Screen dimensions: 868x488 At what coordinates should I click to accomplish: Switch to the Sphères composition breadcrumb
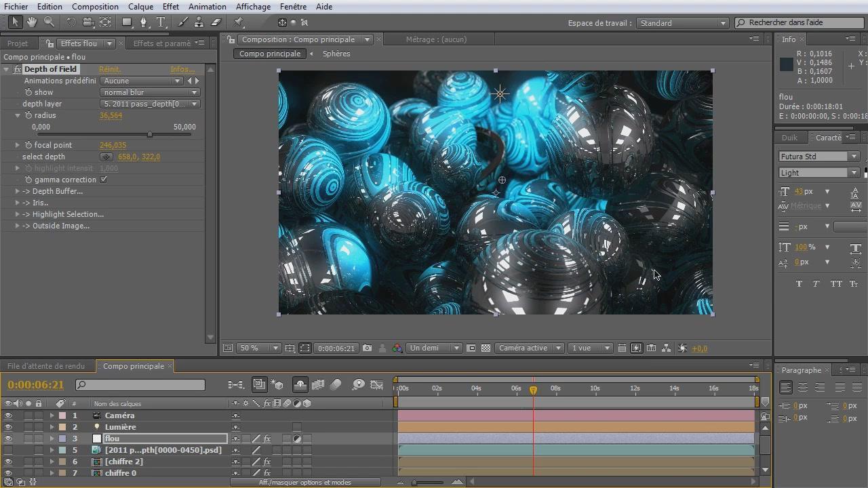(336, 54)
